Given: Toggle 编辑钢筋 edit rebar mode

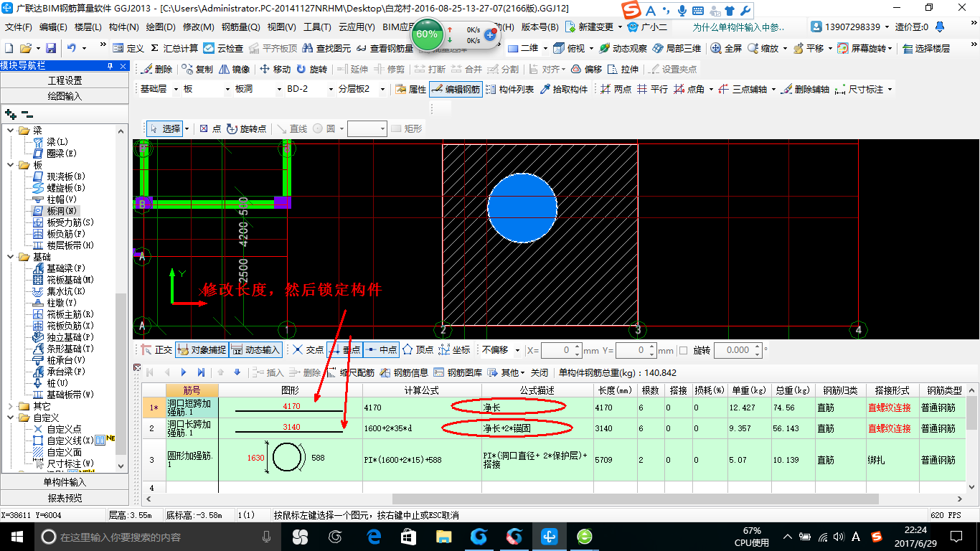Looking at the screenshot, I should click(456, 90).
